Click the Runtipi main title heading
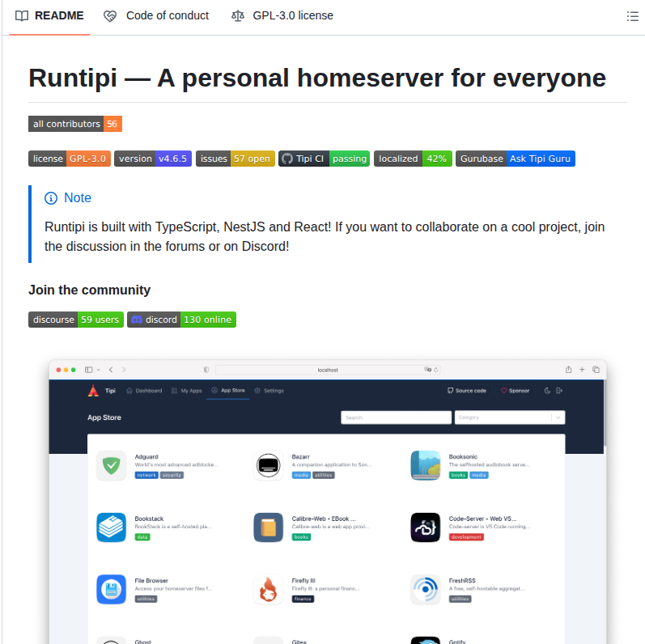This screenshot has height=644, width=645. click(317, 78)
